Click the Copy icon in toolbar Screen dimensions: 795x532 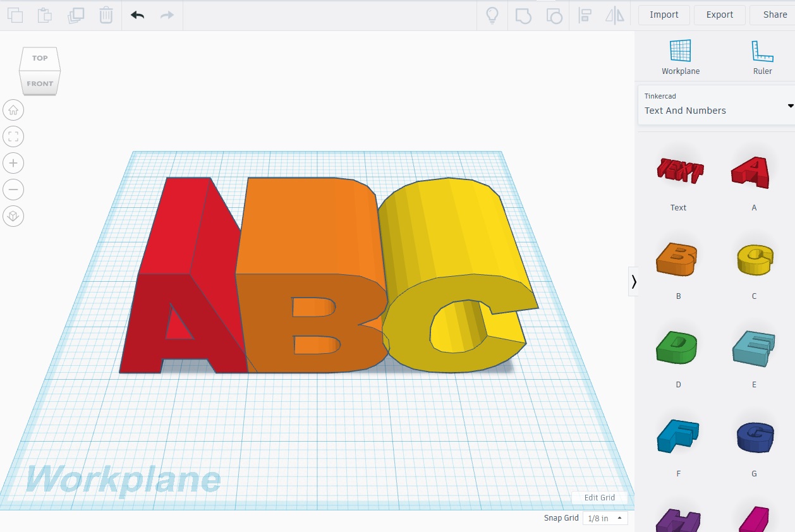[x=15, y=15]
